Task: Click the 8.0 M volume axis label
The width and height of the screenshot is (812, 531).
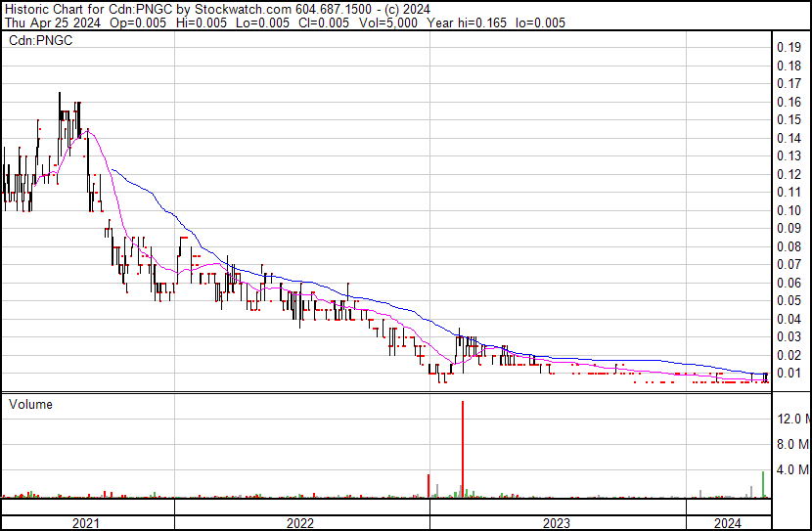Action: pos(792,444)
